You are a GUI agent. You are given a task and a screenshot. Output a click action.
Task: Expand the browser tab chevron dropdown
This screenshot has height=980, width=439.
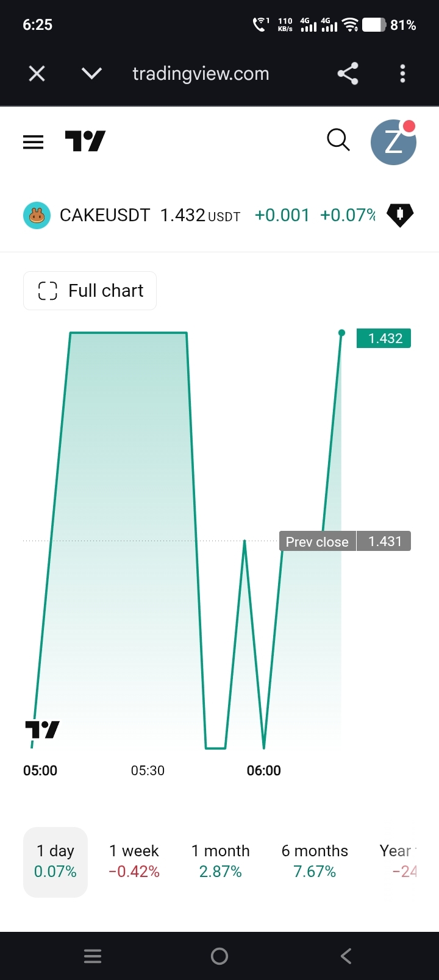(91, 74)
